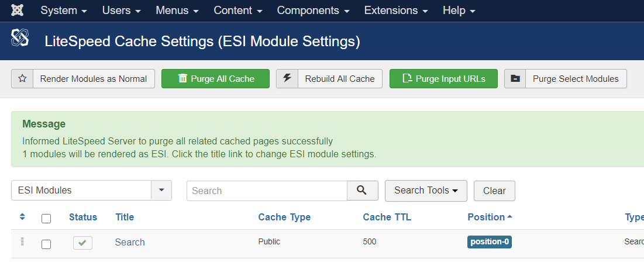
Task: Sort table by Position column
Action: pos(490,217)
